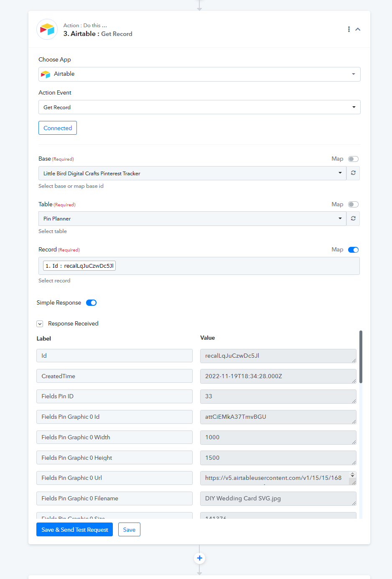Click the Connected button

(x=58, y=128)
